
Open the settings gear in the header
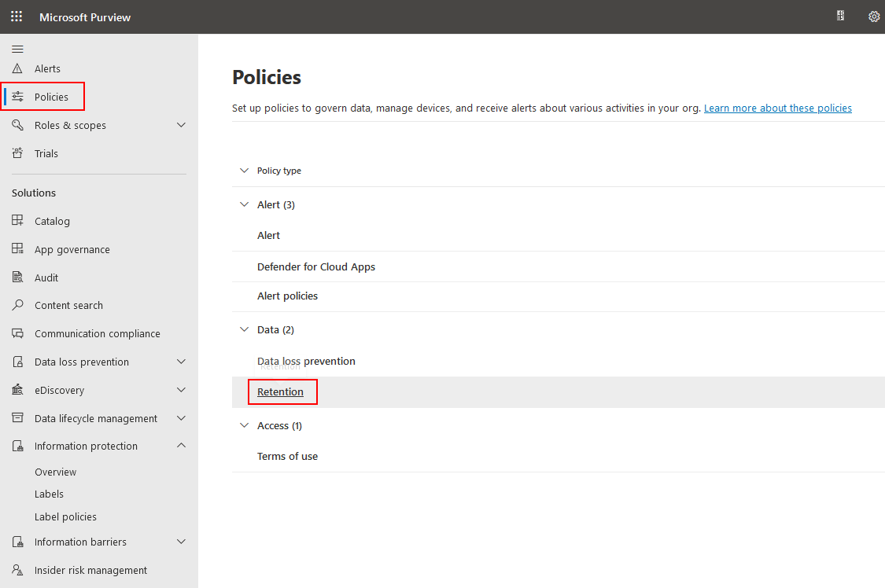874,17
